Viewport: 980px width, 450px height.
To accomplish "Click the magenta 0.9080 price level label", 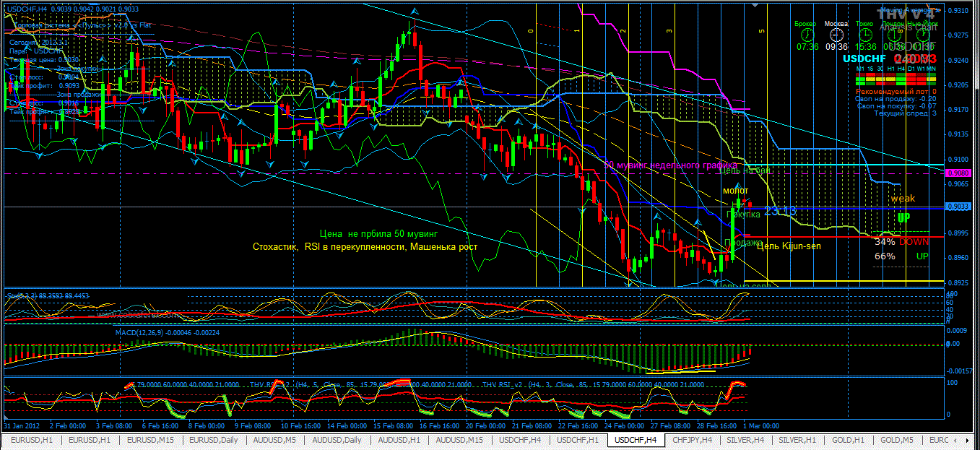I will [x=959, y=173].
